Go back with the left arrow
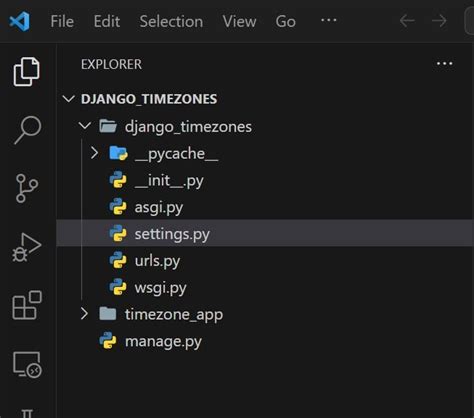Screen dimensions: 474x418 coord(407,21)
